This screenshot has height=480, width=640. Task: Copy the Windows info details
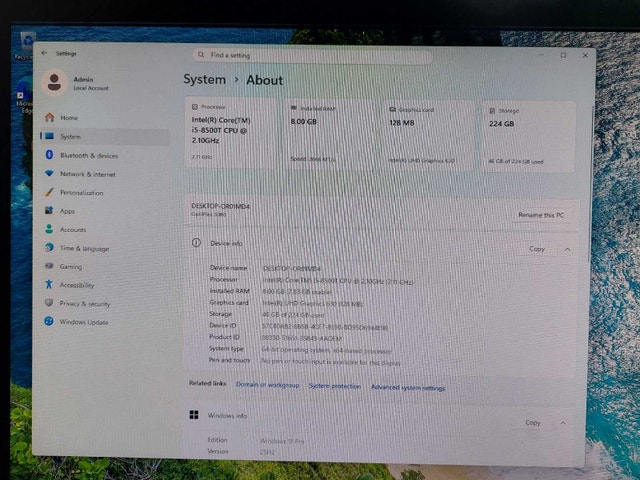tap(533, 422)
